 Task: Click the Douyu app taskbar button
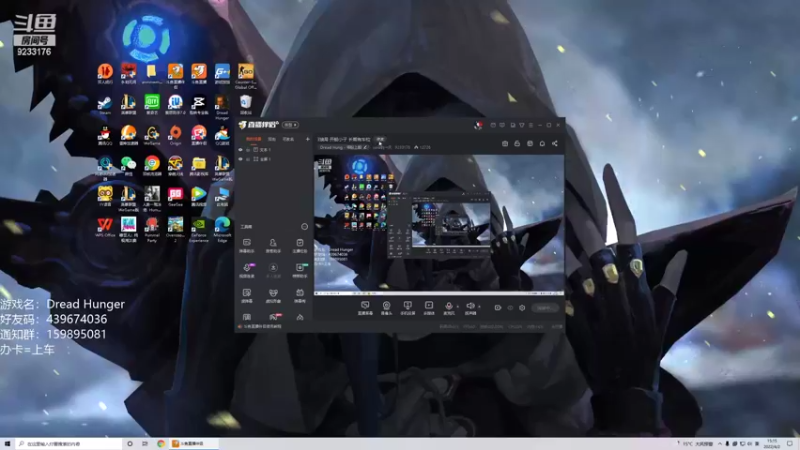[x=194, y=444]
